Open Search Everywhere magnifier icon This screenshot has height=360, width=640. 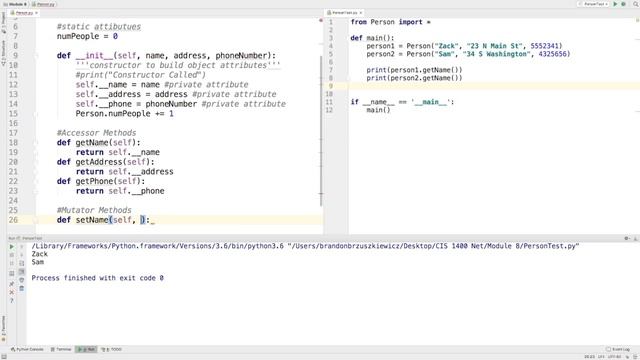point(636,4)
